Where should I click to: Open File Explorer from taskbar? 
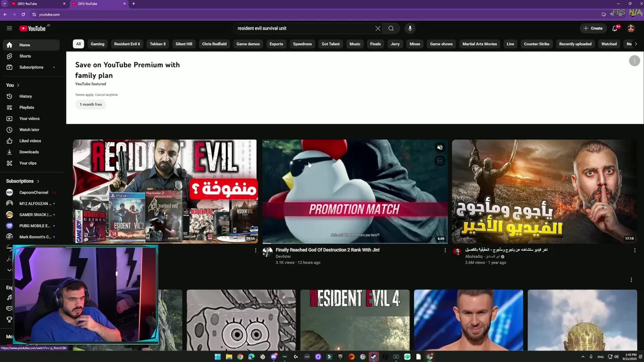pos(229,357)
